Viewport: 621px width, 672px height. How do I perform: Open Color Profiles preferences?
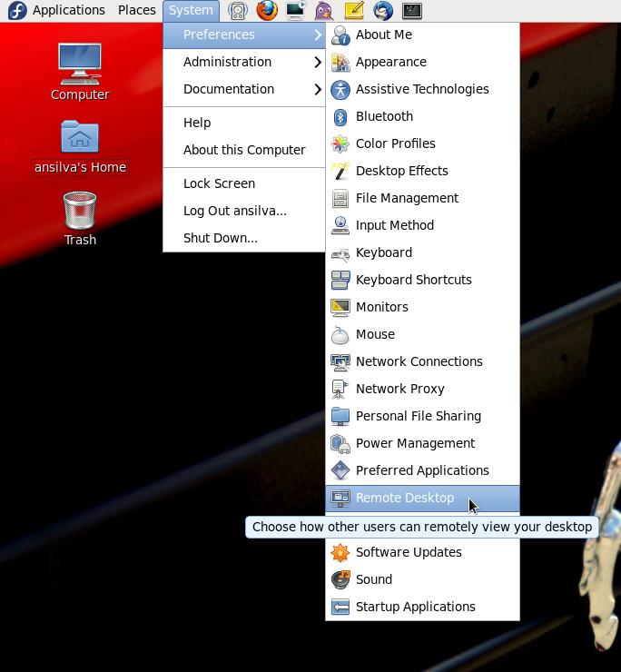[395, 143]
